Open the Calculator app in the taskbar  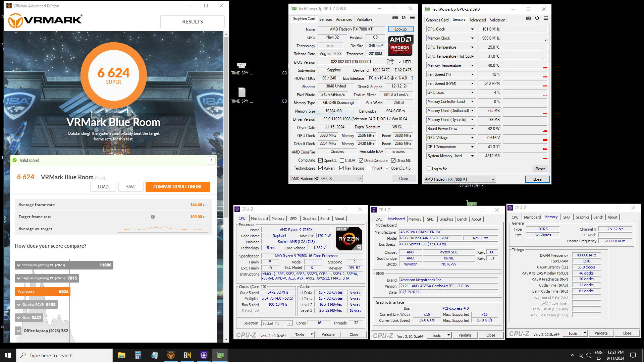point(138,355)
